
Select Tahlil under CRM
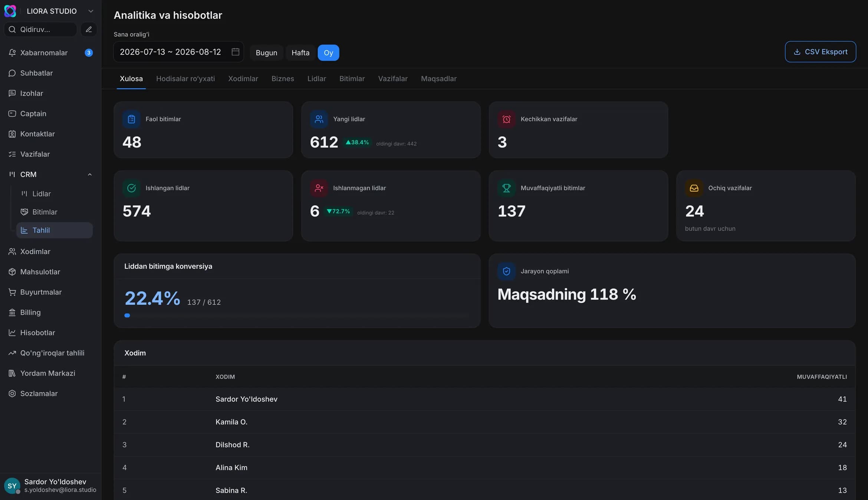(55, 230)
